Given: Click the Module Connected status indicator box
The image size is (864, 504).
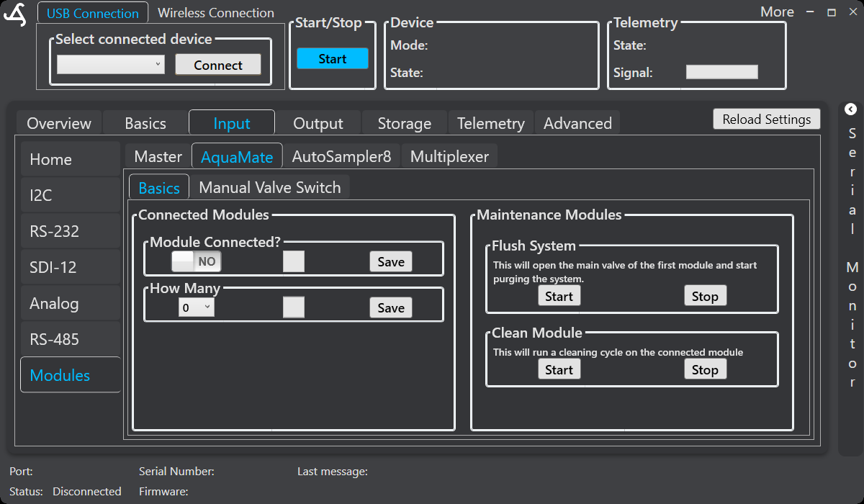Looking at the screenshot, I should [x=294, y=261].
